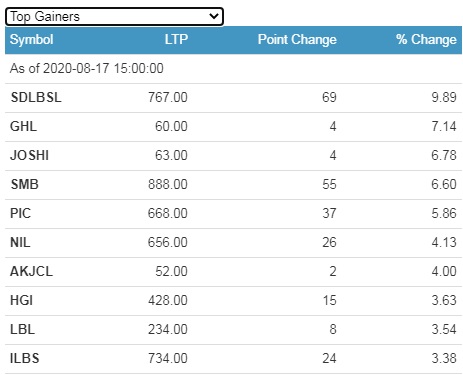Click the As of 2020-08-17 timestamp row
The height and width of the screenshot is (375, 463).
[x=233, y=69]
